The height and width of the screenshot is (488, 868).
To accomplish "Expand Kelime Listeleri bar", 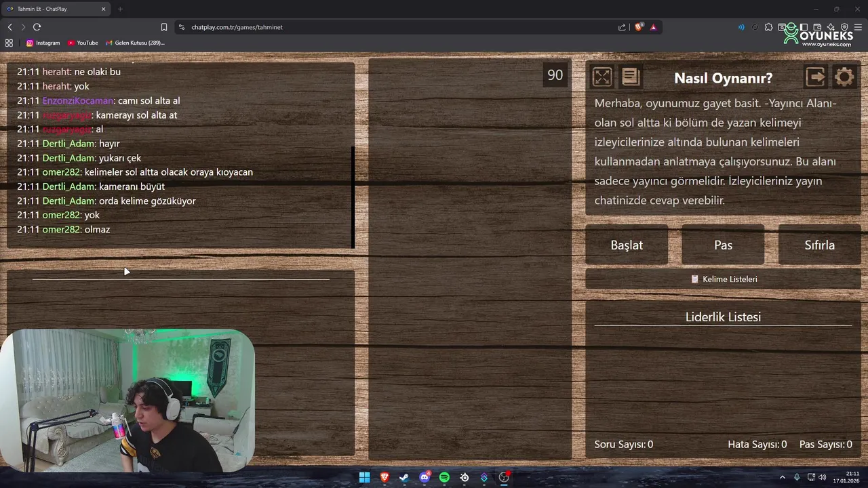I will coord(723,279).
